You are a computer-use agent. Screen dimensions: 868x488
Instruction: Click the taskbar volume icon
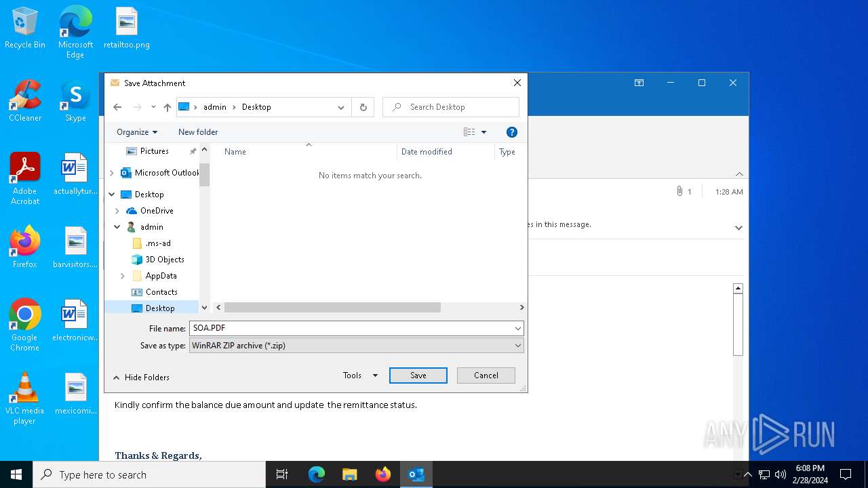781,474
